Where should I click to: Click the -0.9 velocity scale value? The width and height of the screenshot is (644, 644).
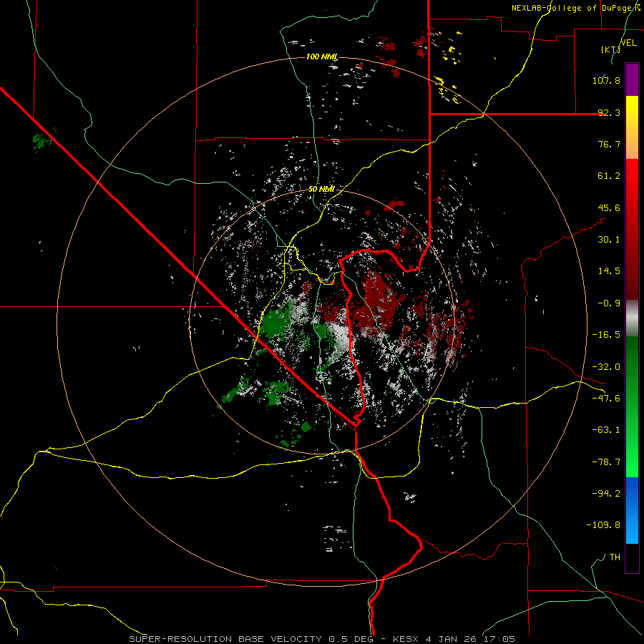click(609, 303)
